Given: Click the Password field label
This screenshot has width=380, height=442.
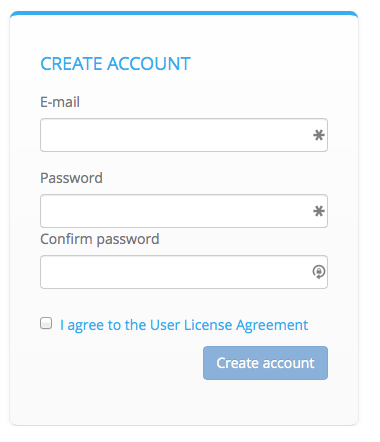Looking at the screenshot, I should [x=71, y=178].
